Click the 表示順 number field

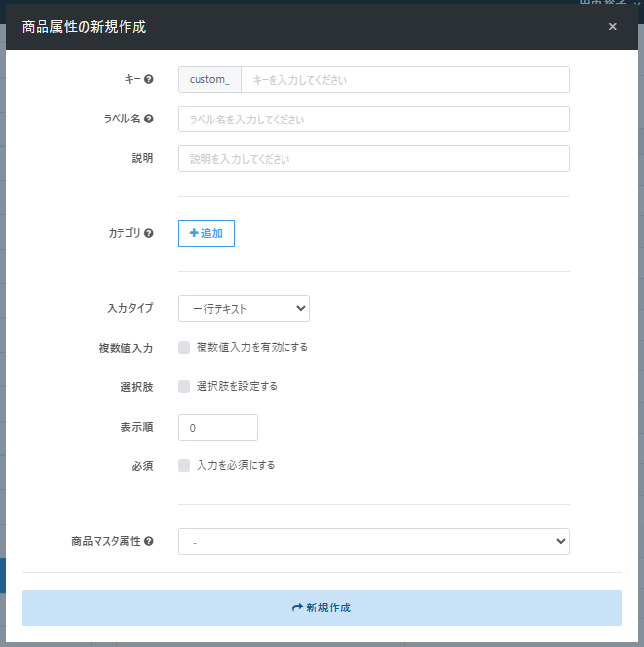(x=217, y=427)
